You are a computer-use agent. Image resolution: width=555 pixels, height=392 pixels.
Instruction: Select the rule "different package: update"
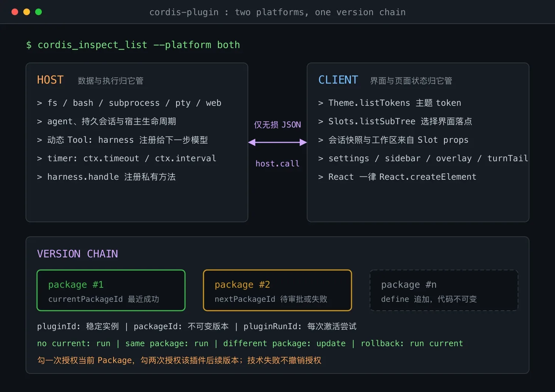click(x=285, y=343)
